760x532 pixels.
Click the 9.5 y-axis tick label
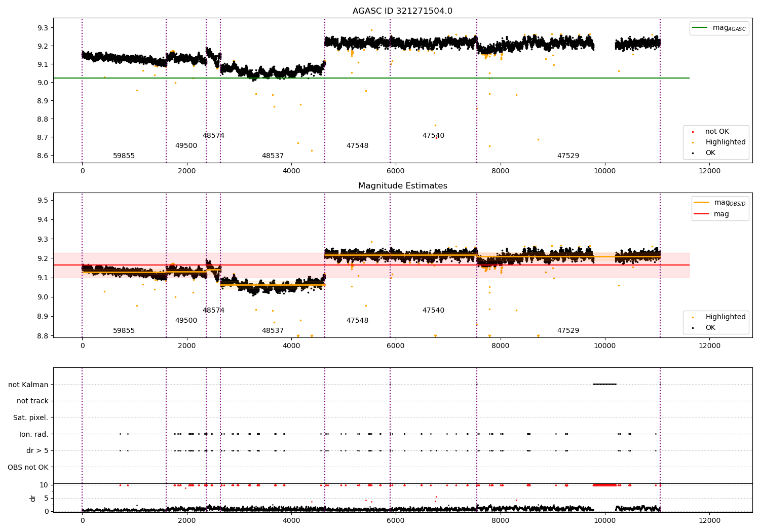(x=43, y=201)
